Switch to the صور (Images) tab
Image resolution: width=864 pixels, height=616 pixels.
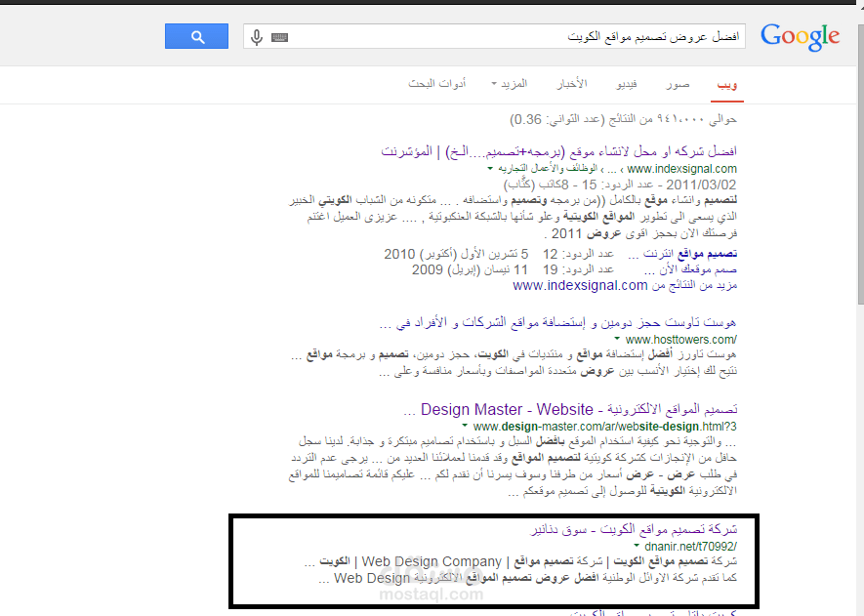pos(678,84)
